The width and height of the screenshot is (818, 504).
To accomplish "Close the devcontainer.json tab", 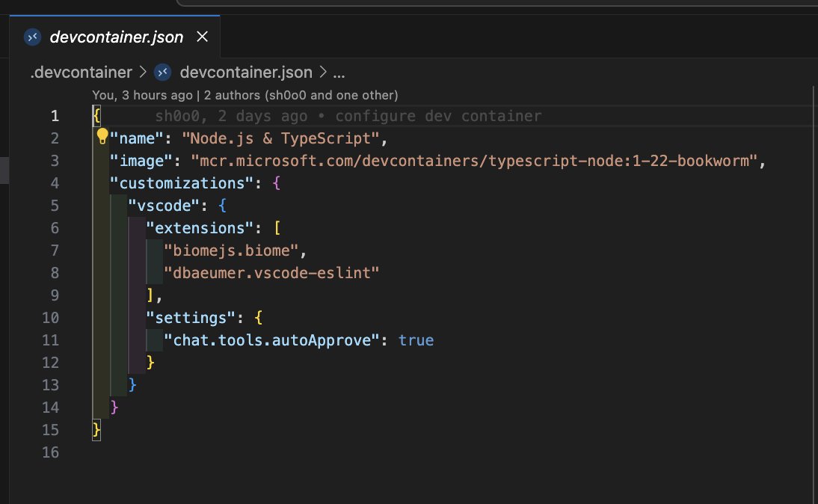I will pos(202,37).
